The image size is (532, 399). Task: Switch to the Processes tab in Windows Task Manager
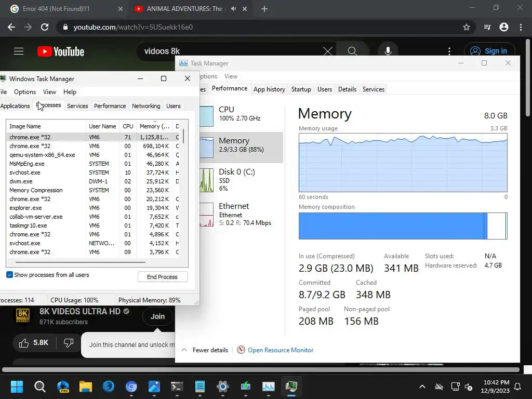tap(48, 105)
